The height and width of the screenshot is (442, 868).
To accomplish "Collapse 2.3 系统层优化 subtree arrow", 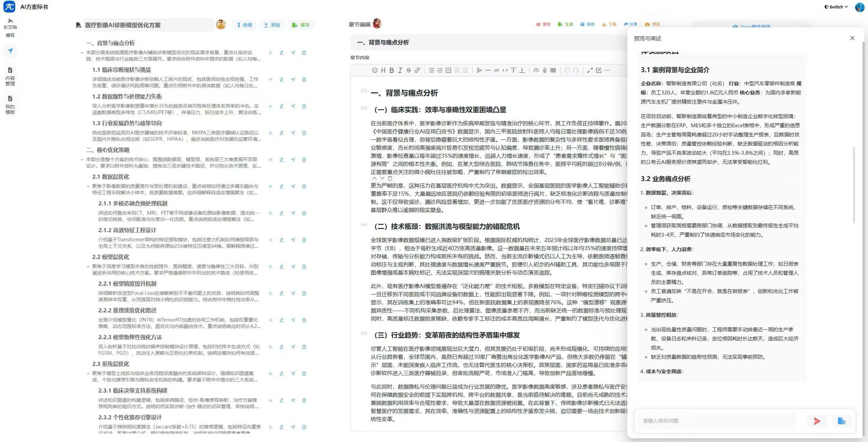I will point(88,374).
